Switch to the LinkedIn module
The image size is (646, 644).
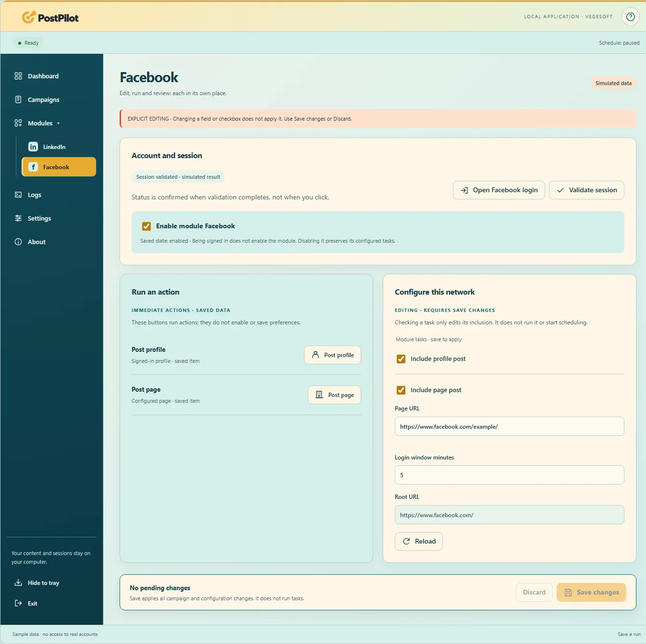pyautogui.click(x=54, y=147)
